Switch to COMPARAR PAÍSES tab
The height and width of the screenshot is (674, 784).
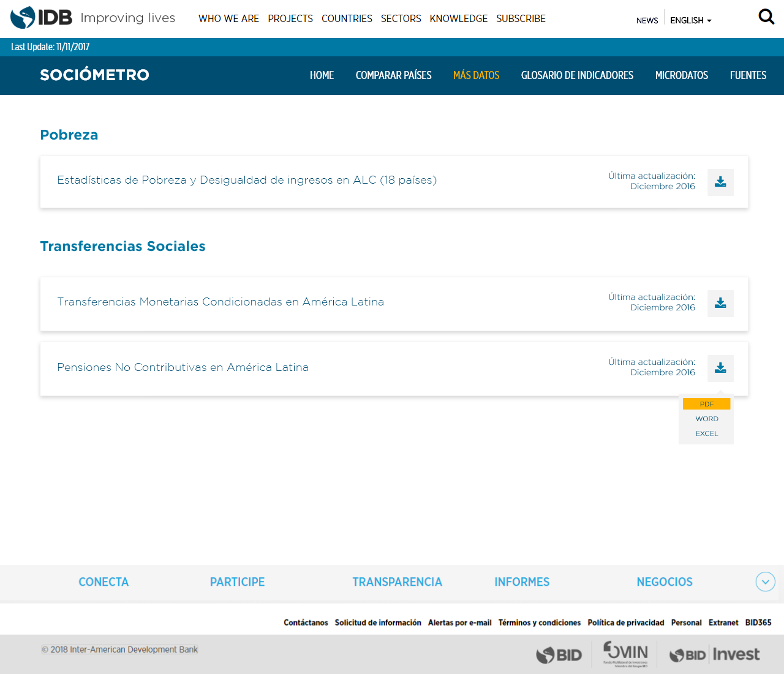pyautogui.click(x=393, y=75)
